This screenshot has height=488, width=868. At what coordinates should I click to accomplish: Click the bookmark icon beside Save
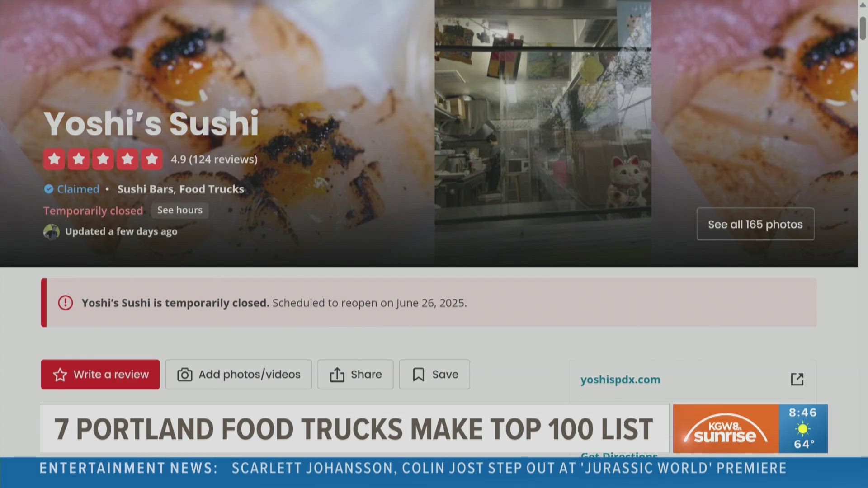point(419,375)
